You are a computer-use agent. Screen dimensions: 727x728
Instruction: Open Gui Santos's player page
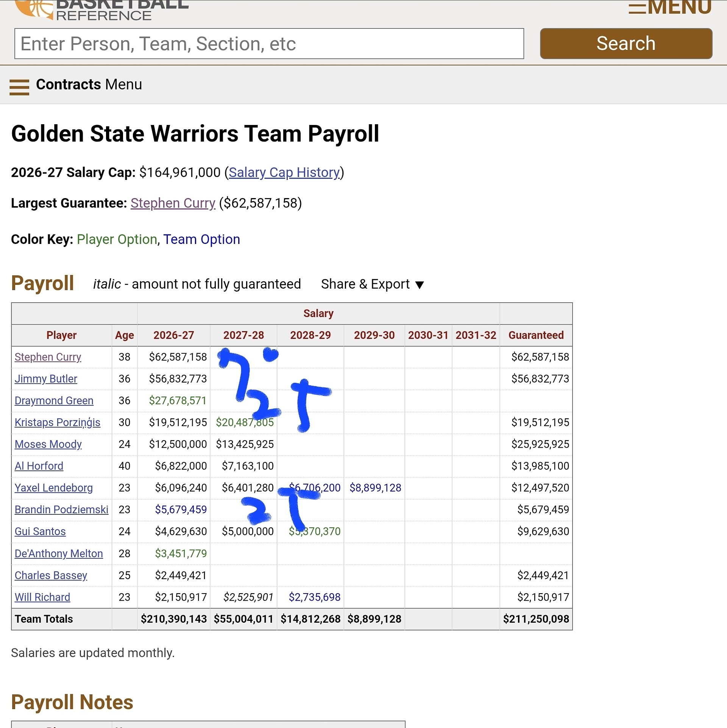[40, 531]
